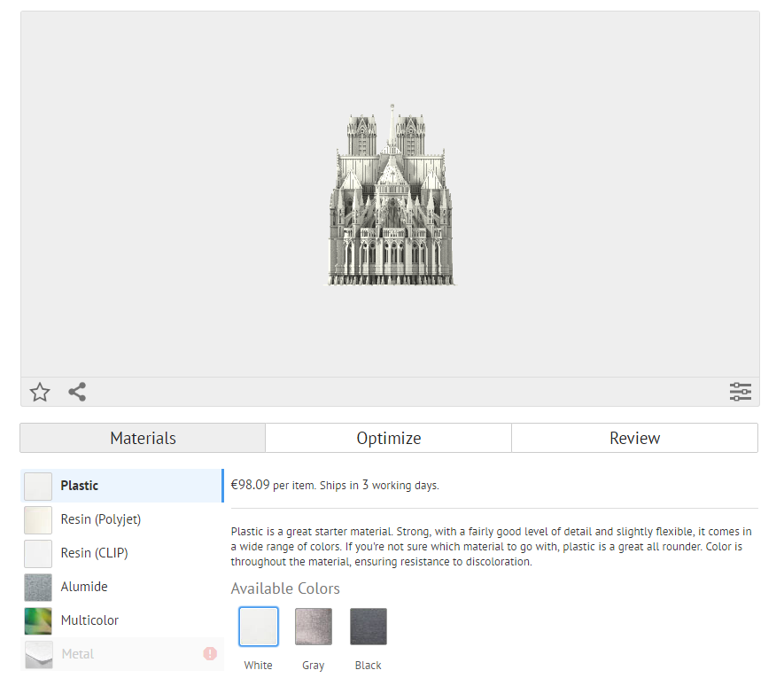Screen dimensions: 784x678
Task: Choose the Gray color swatch
Action: 314,627
